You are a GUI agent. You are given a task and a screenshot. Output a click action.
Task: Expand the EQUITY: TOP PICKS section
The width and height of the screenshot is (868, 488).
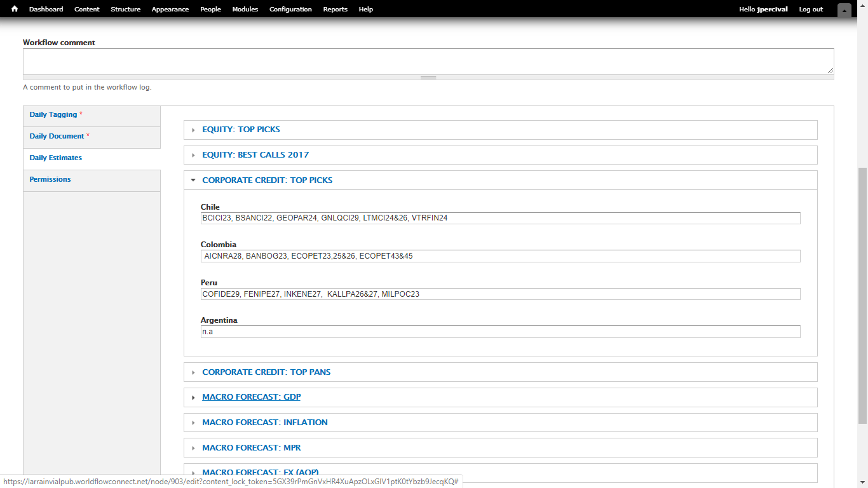click(x=241, y=130)
